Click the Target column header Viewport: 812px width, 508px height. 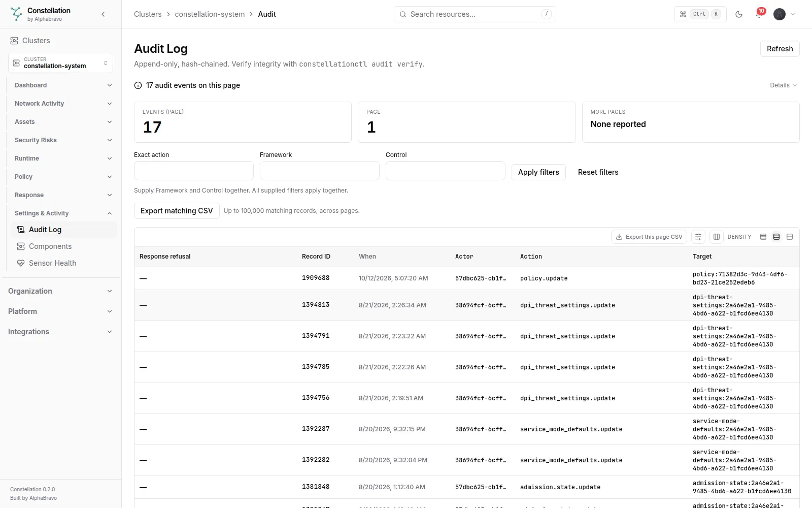point(702,257)
